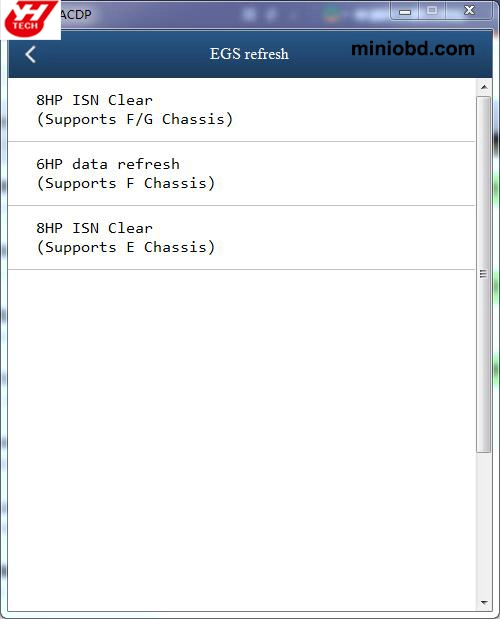The width and height of the screenshot is (500, 619).
Task: Click the scrollbar up arrow
Action: (x=484, y=87)
